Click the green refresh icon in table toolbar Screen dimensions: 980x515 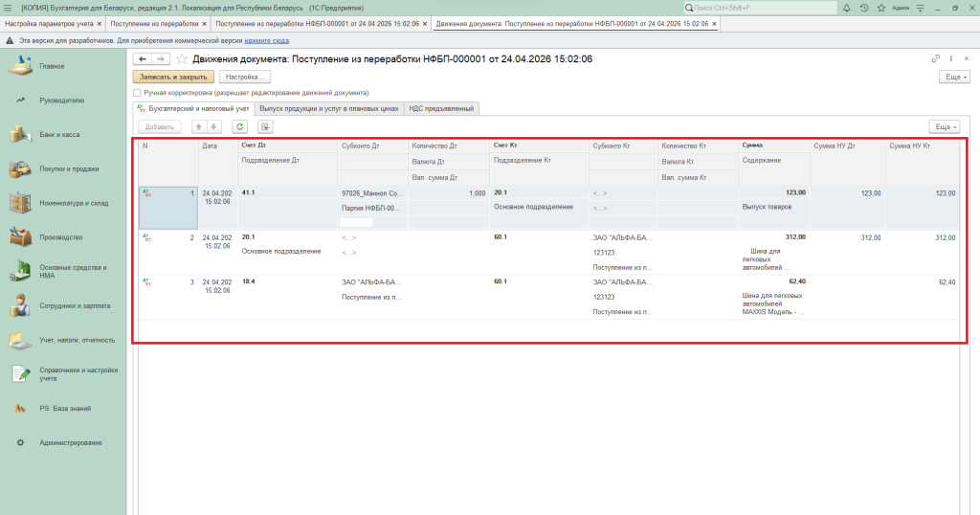tap(240, 126)
